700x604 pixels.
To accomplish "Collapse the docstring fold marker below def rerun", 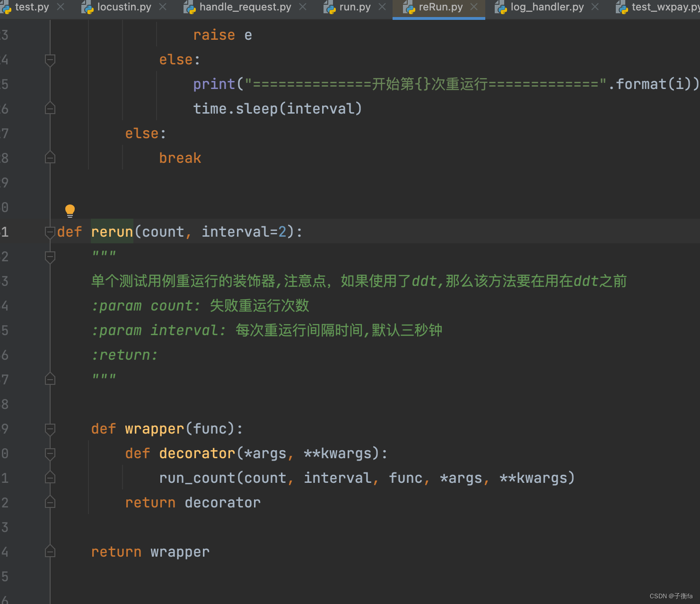I will 50,257.
